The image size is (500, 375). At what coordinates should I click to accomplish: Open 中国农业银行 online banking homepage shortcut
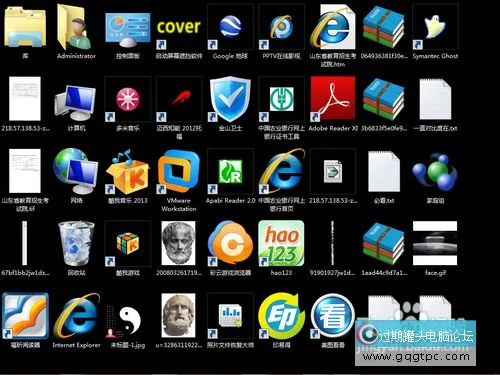(x=282, y=171)
